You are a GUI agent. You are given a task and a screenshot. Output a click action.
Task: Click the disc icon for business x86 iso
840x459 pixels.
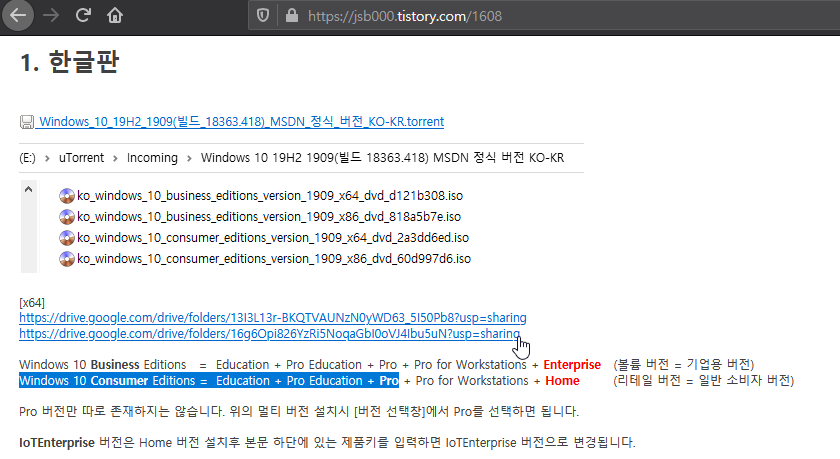pos(66,217)
